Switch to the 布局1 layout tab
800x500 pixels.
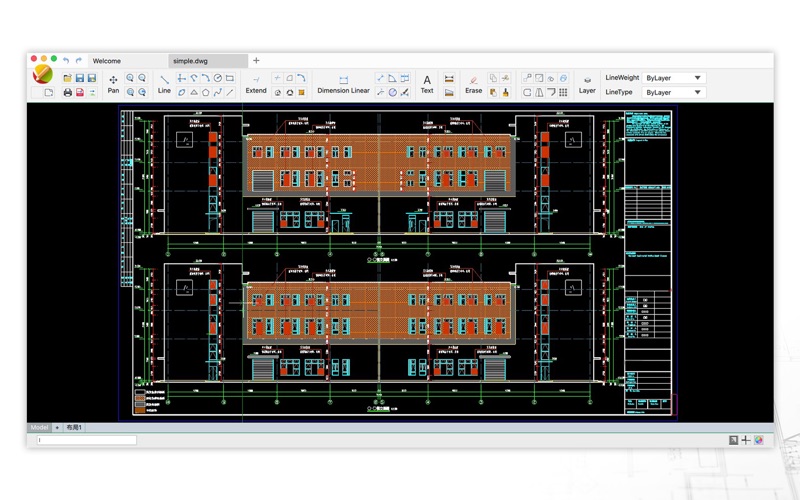(74, 428)
